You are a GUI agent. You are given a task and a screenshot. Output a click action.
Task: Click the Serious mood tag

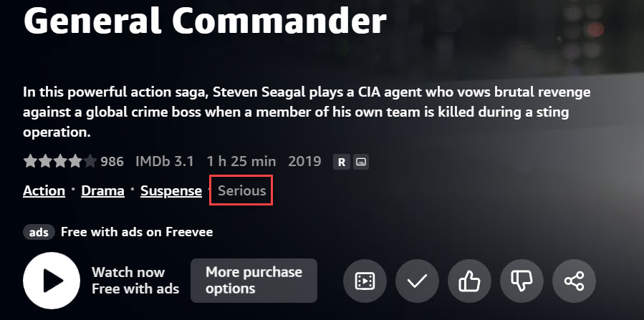(x=241, y=191)
